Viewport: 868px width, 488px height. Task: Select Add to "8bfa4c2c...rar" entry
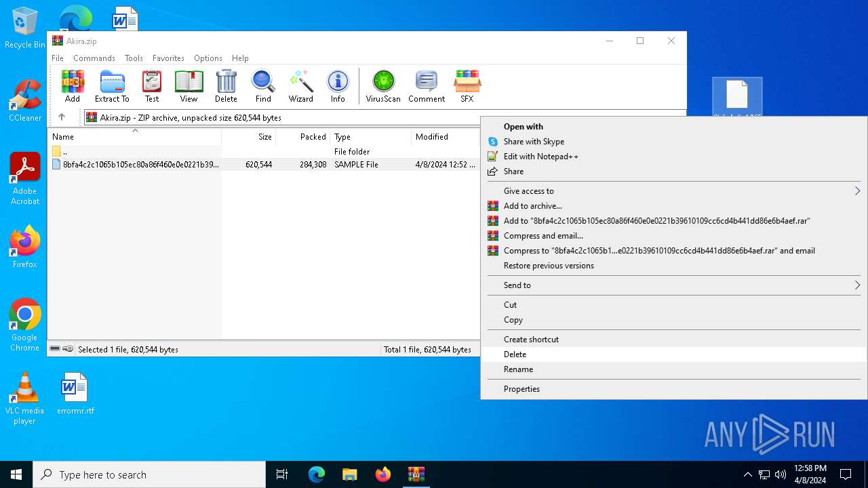(673, 221)
